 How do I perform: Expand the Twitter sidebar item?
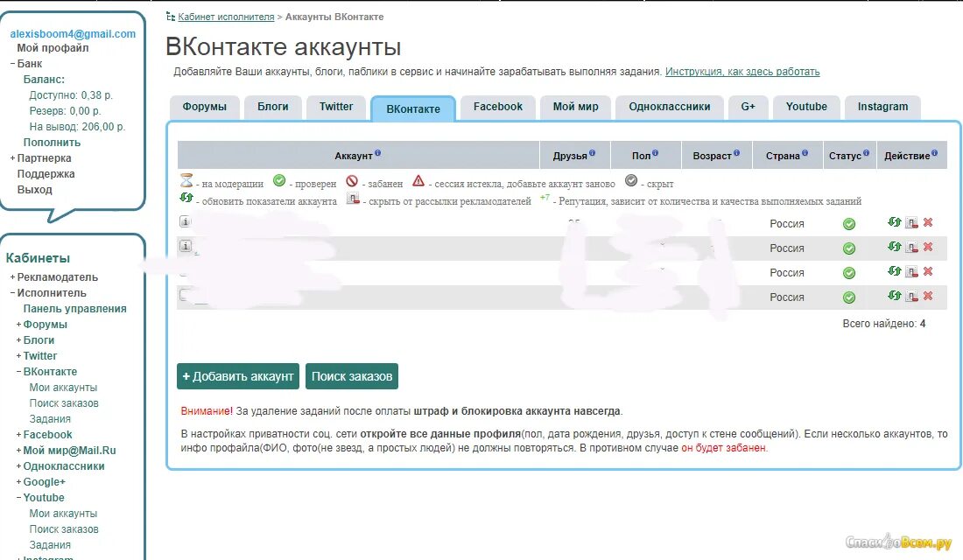point(18,356)
